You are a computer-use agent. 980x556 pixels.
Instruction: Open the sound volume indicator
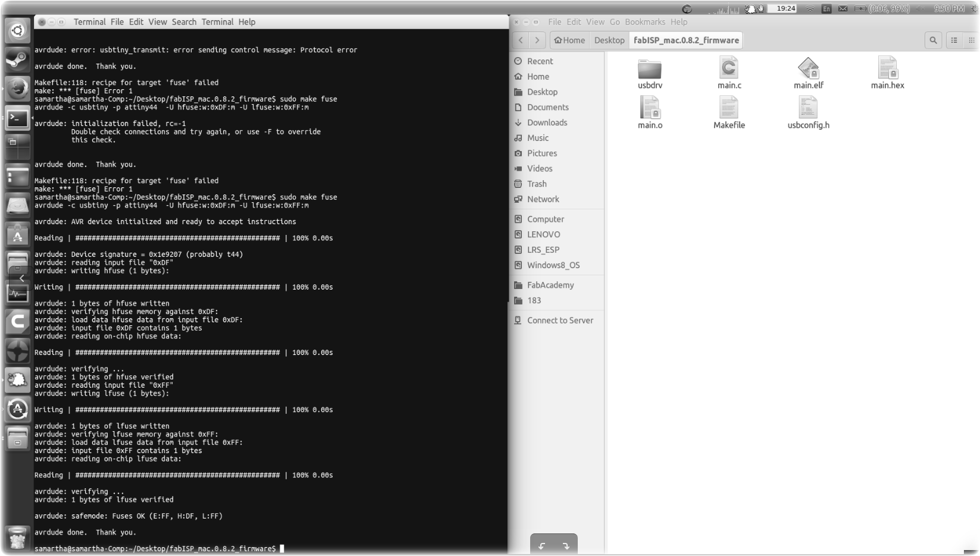pyautogui.click(x=920, y=8)
